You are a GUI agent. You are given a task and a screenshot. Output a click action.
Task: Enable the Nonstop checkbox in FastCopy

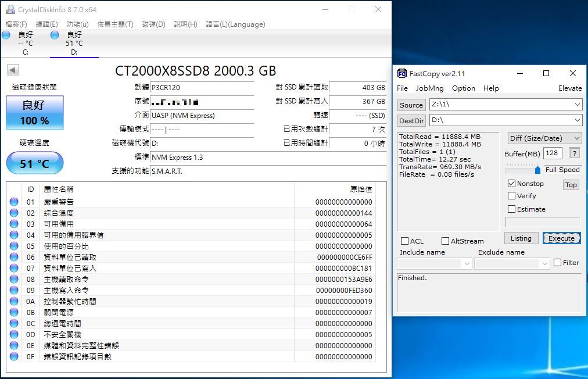511,184
